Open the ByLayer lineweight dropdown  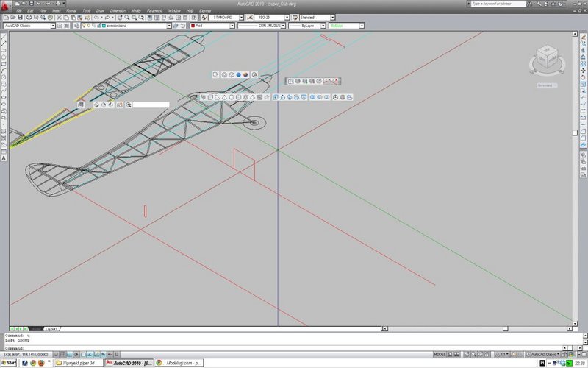pos(323,26)
